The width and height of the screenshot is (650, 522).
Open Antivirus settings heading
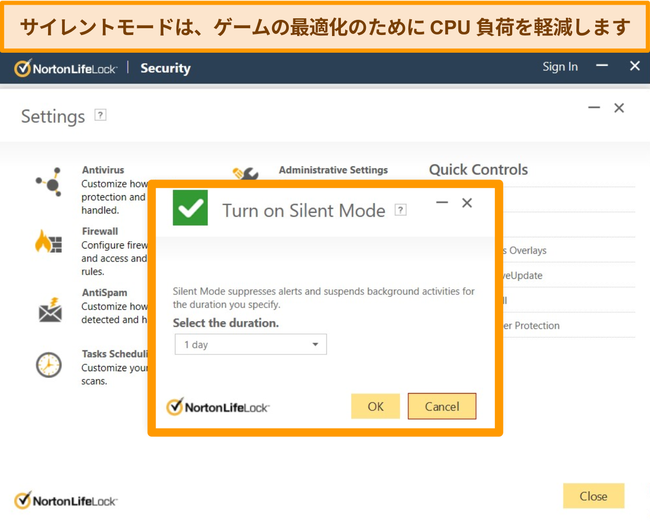pos(103,170)
